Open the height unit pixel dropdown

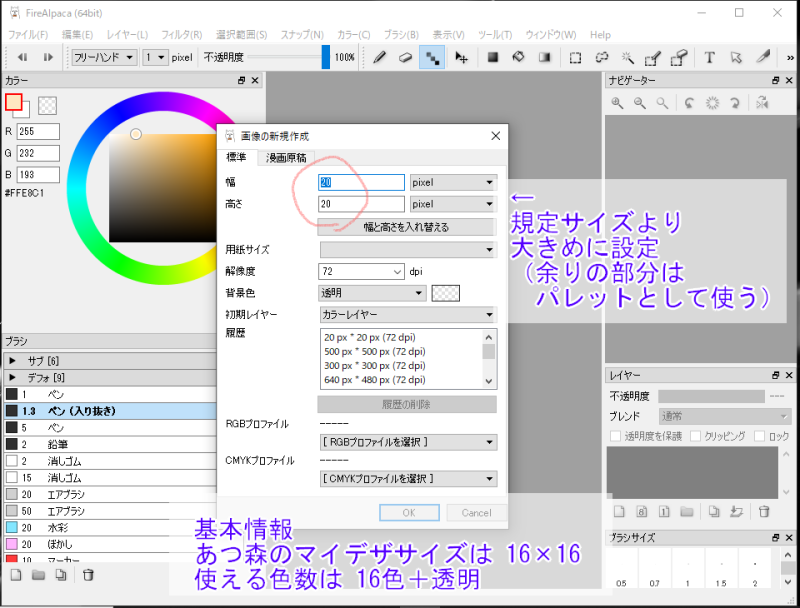(453, 204)
